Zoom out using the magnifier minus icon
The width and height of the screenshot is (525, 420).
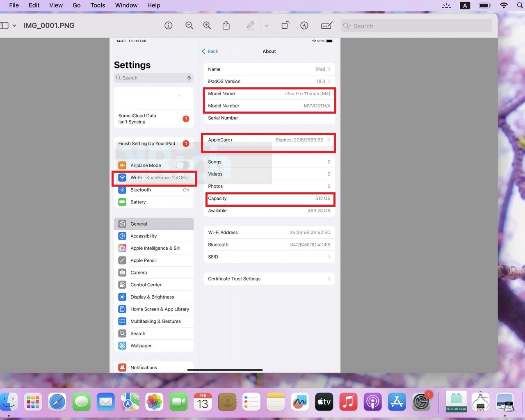tap(189, 25)
